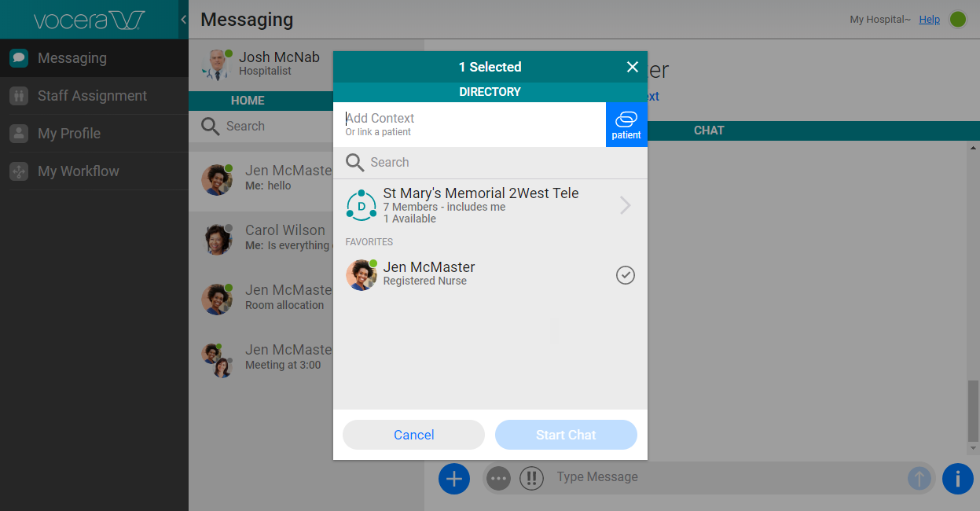
Task: Open the Help link
Action: (929, 20)
